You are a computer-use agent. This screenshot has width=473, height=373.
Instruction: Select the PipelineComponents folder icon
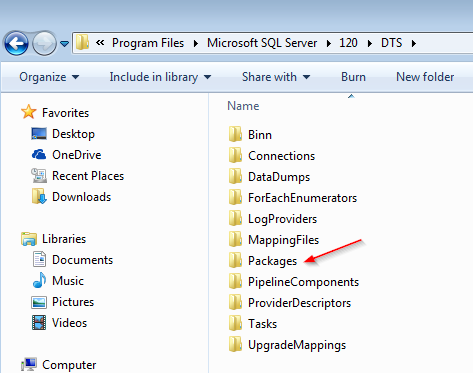click(235, 281)
